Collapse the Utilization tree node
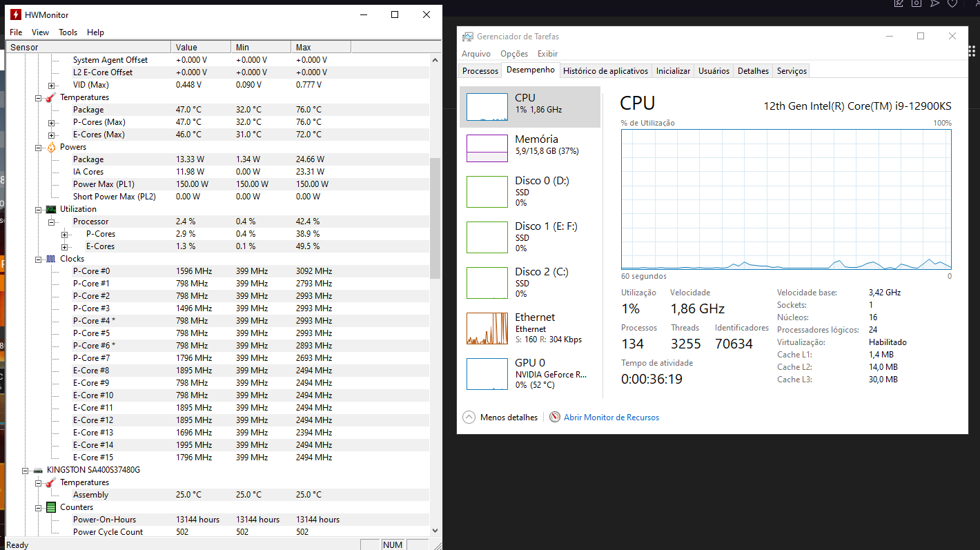The height and width of the screenshot is (550, 980). pyautogui.click(x=39, y=209)
